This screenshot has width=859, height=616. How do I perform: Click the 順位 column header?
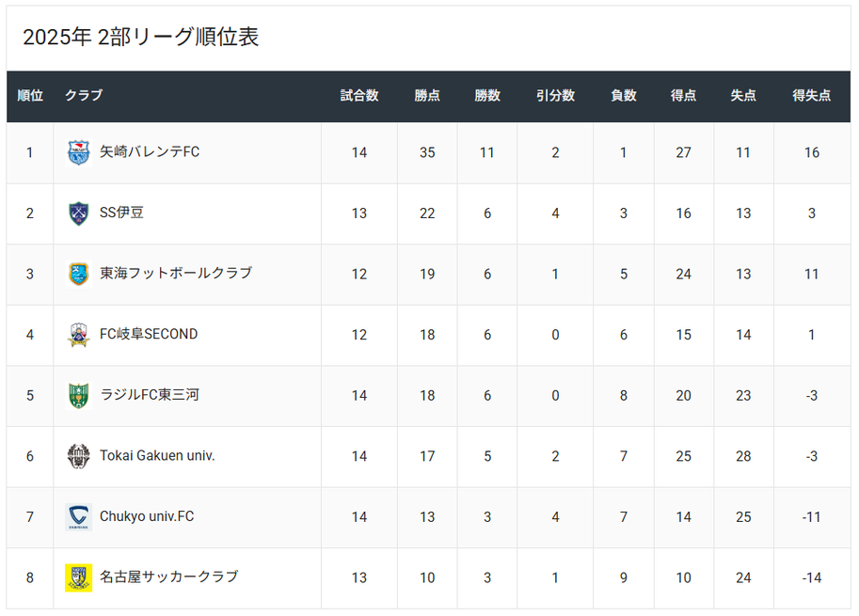pos(30,96)
